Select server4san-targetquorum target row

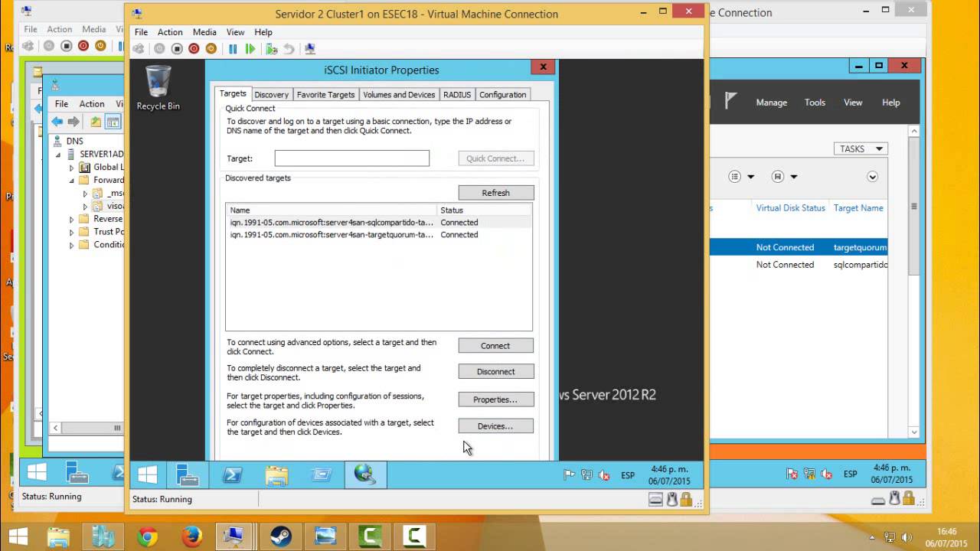tap(378, 235)
